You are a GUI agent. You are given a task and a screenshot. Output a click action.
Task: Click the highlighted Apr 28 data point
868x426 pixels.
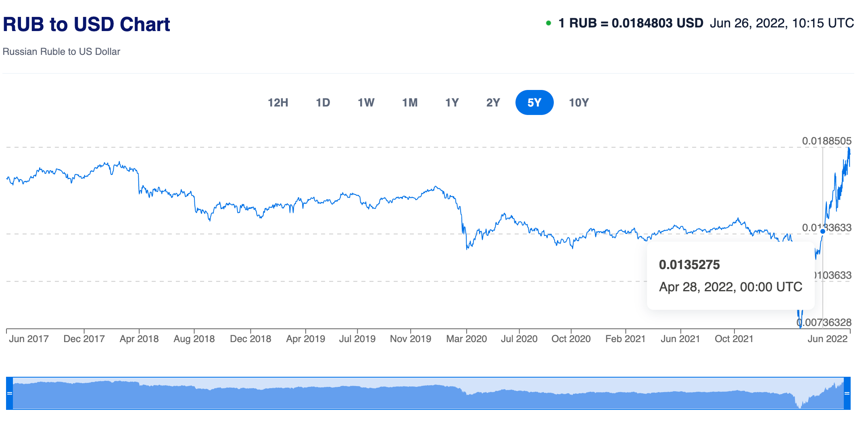tap(823, 231)
